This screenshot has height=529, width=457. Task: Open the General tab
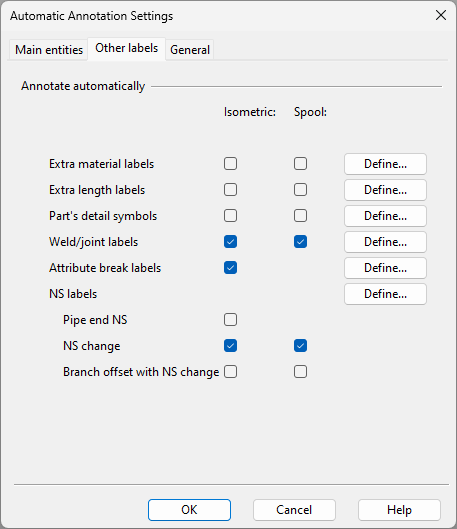[190, 50]
